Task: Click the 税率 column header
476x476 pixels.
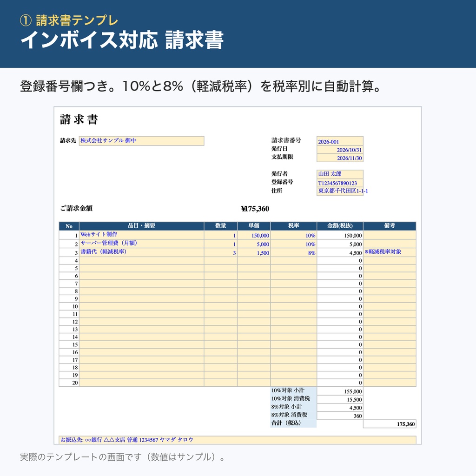Action: click(294, 226)
